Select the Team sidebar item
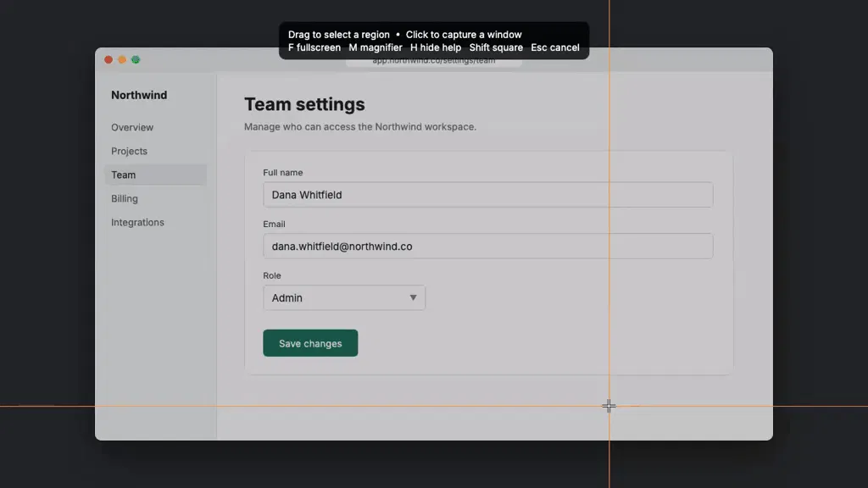The width and height of the screenshot is (868, 488). coord(156,175)
